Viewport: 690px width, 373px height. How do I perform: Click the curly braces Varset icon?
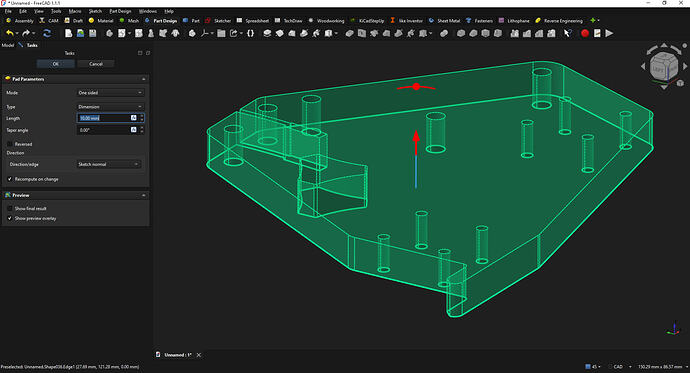(x=250, y=33)
